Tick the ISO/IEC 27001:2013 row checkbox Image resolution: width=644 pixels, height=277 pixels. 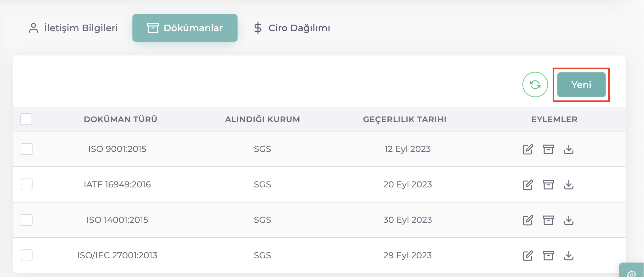click(x=27, y=255)
